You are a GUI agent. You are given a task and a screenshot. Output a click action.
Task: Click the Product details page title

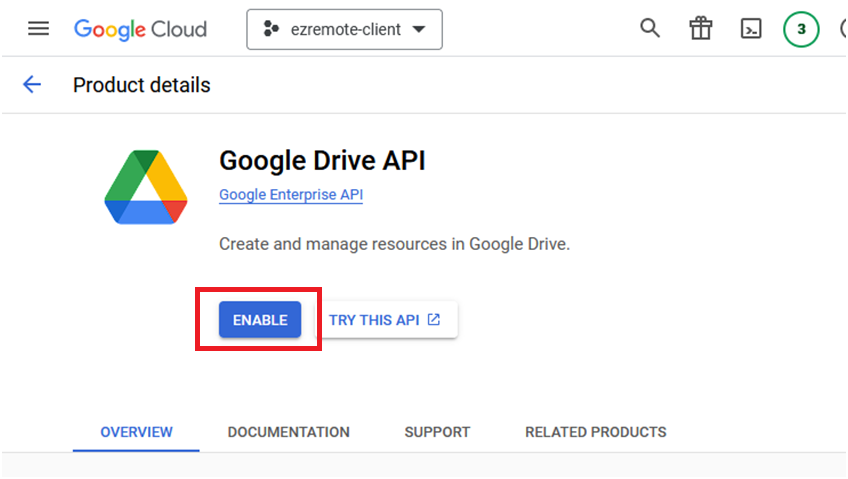tap(142, 85)
